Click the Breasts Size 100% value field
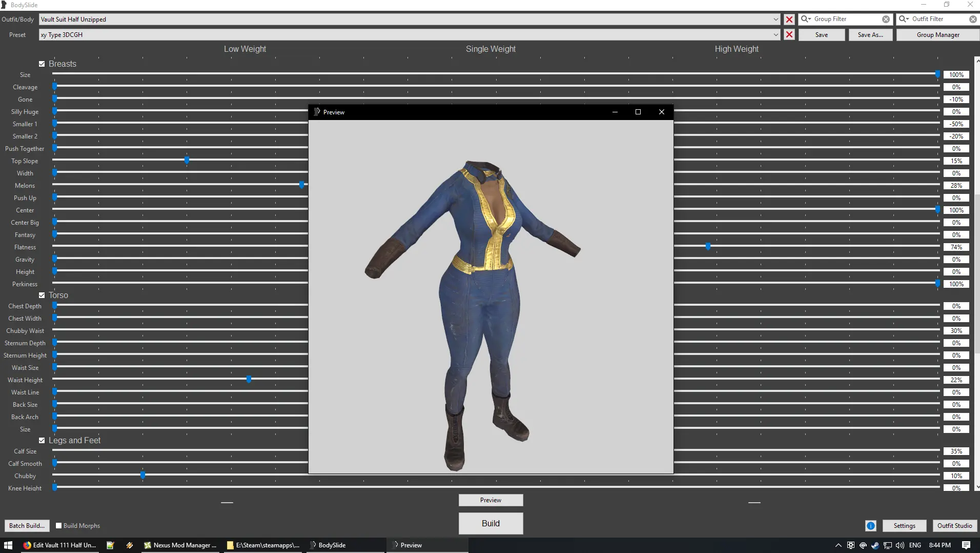Viewport: 980px width, 553px height. (x=956, y=75)
